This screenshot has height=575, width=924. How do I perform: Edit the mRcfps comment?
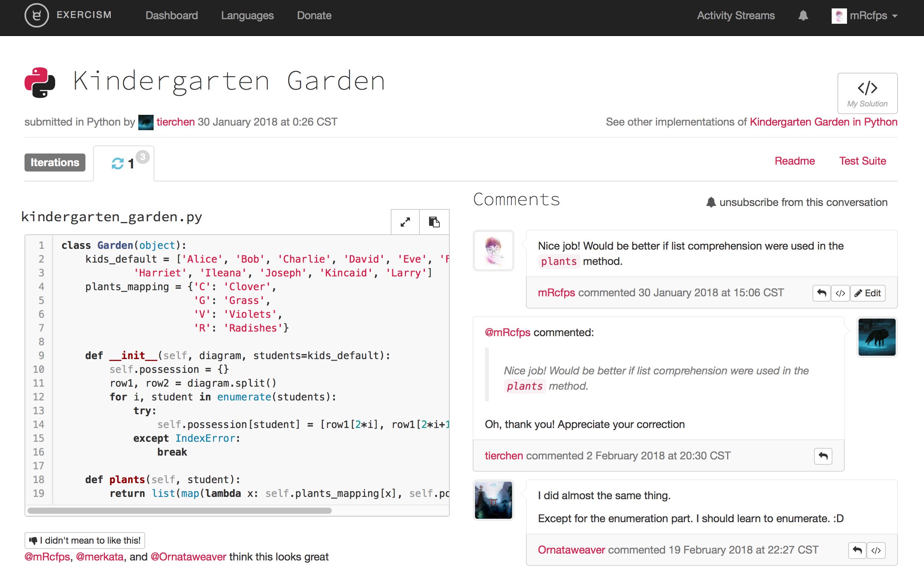point(868,293)
